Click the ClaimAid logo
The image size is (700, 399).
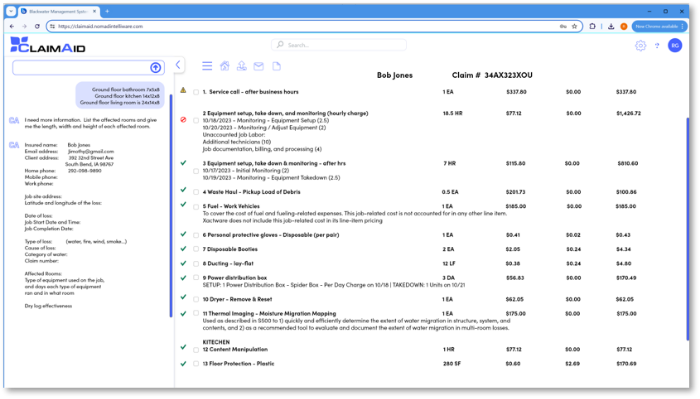pyautogui.click(x=48, y=45)
